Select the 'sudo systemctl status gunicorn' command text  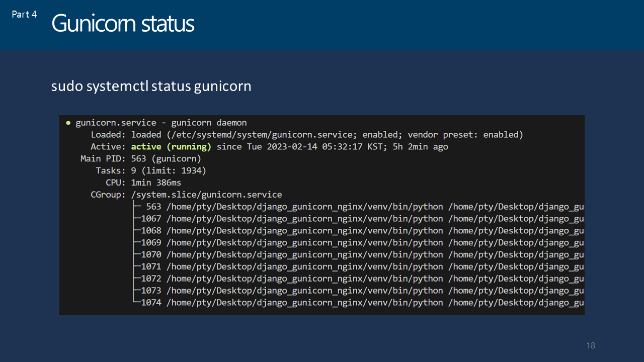pos(151,86)
